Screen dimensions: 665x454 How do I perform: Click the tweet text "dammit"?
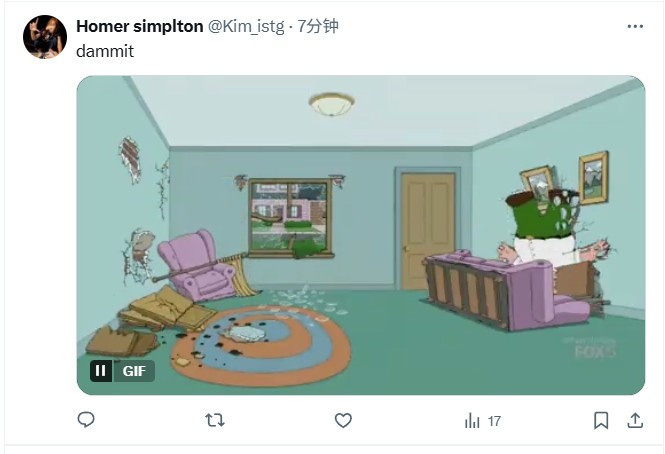[104, 50]
